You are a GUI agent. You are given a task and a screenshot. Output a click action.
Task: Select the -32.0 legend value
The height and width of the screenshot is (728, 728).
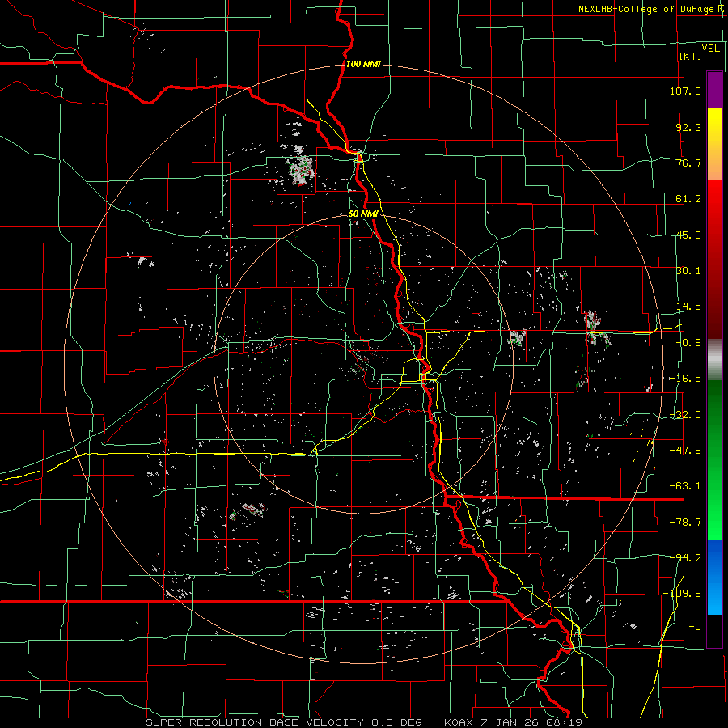pos(685,415)
